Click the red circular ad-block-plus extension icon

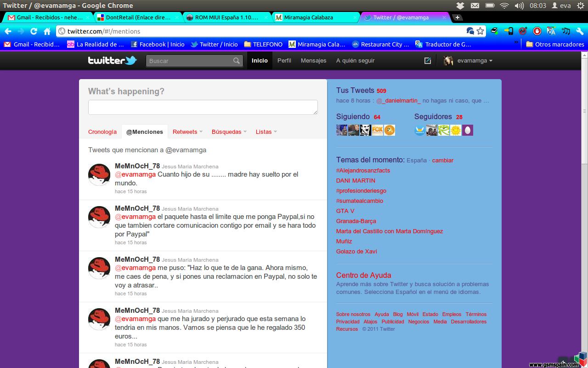point(523,31)
